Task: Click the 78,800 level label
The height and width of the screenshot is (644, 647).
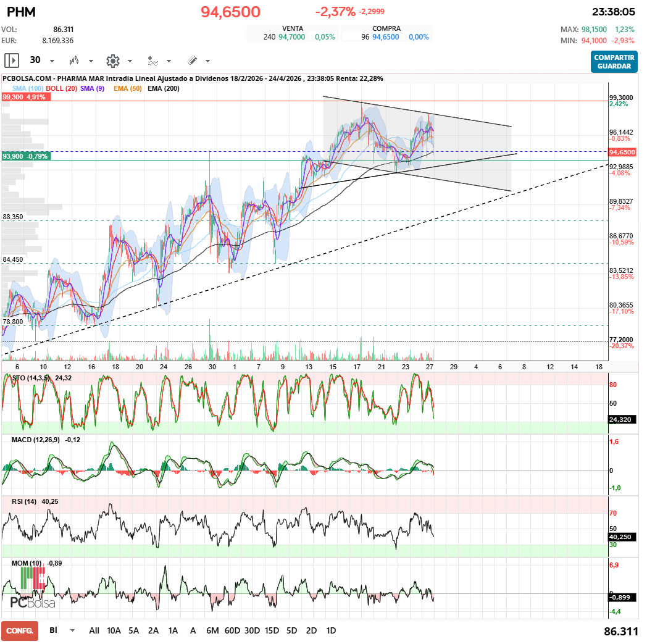Action: 13,322
